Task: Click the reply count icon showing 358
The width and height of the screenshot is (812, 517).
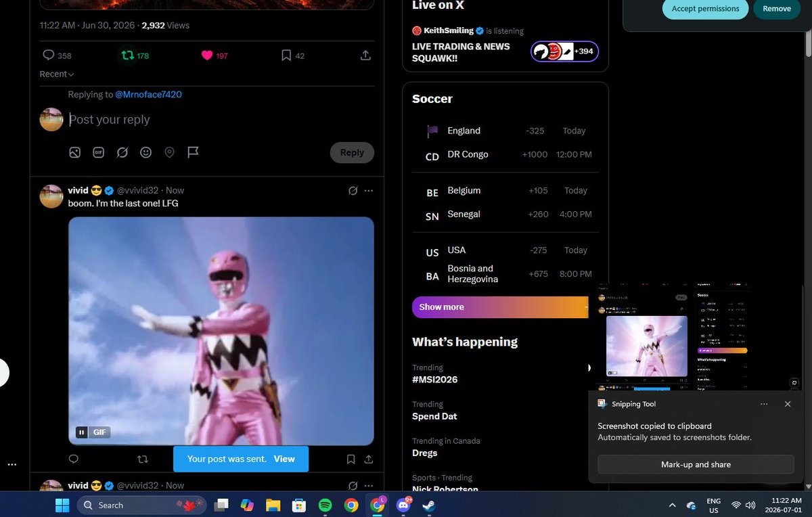Action: [49, 55]
